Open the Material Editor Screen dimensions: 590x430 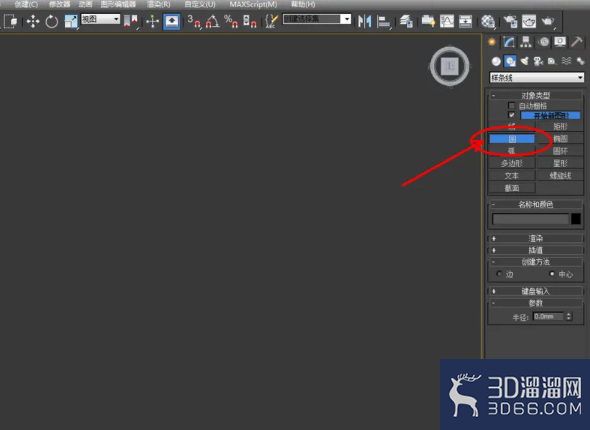click(x=488, y=21)
